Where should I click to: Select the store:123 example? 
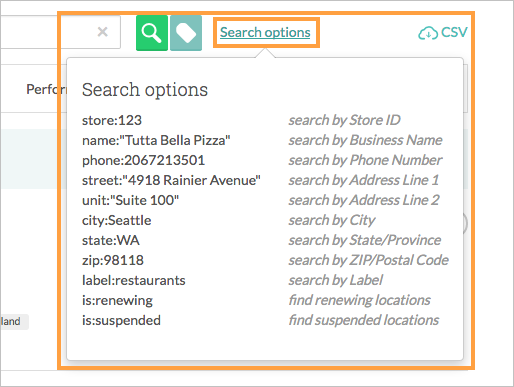coord(112,120)
